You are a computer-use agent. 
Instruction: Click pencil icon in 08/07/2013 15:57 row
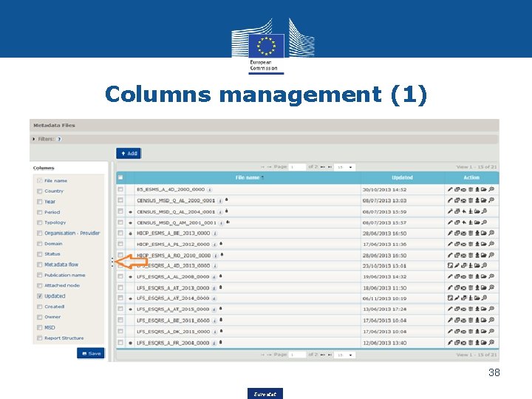[x=450, y=222]
